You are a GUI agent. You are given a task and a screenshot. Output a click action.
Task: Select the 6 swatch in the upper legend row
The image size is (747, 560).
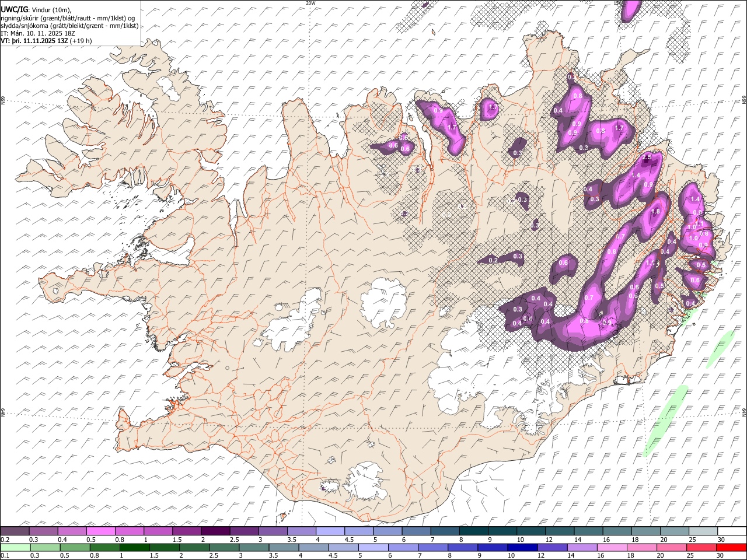[x=416, y=531]
